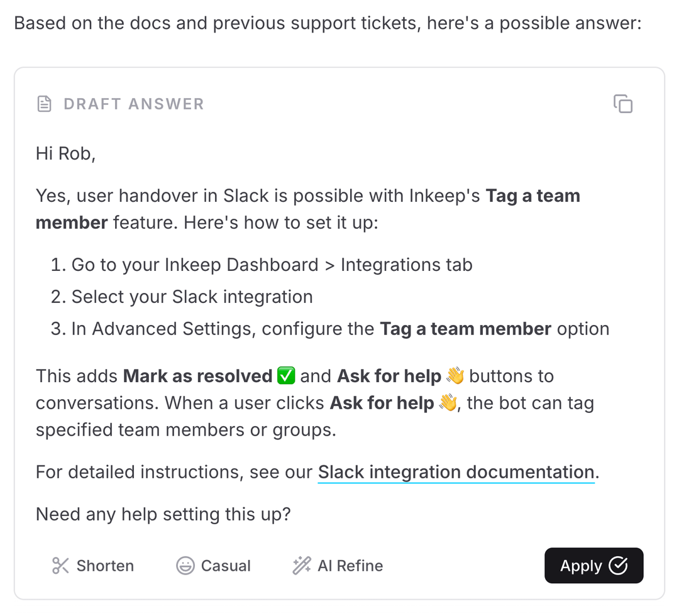Image resolution: width=679 pixels, height=616 pixels.
Task: Click the smiley icon next to Casual
Action: [185, 565]
